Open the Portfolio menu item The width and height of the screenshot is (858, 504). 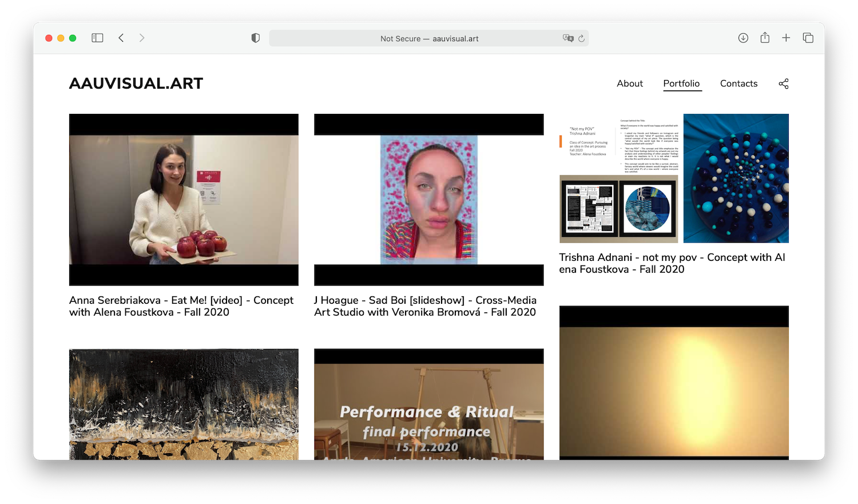[681, 84]
